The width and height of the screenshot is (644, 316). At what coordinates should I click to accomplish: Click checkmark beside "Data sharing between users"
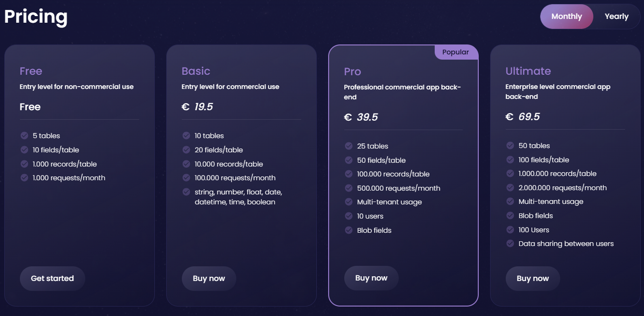[x=510, y=244]
